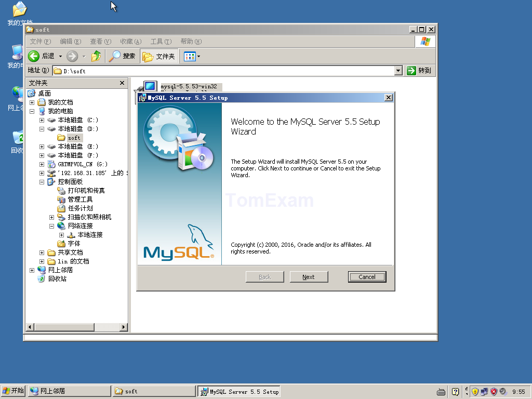Image resolution: width=532 pixels, height=399 pixels.
Task: Click the red shield tray icon
Action: click(494, 392)
